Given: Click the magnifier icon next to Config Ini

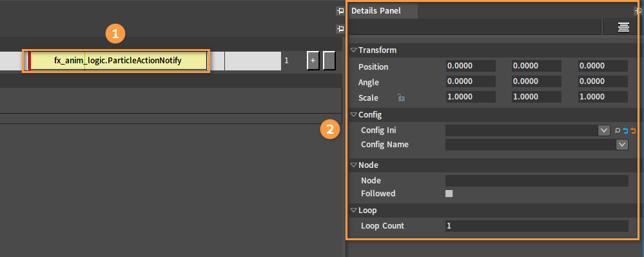Looking at the screenshot, I should tap(618, 131).
